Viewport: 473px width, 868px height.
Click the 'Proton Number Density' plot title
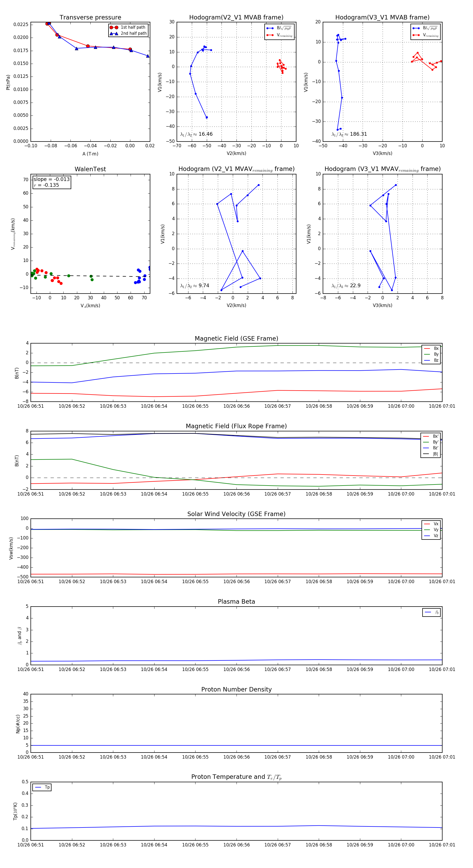click(x=236, y=689)
